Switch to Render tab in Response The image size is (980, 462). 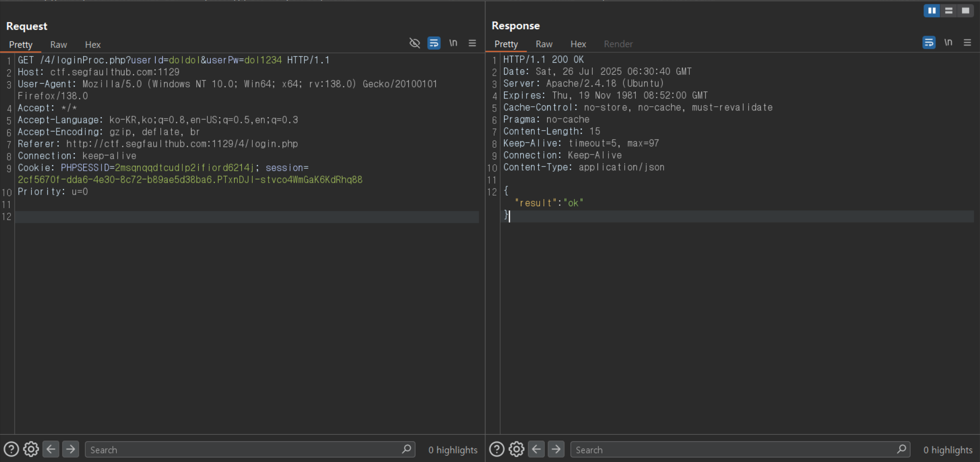tap(618, 44)
